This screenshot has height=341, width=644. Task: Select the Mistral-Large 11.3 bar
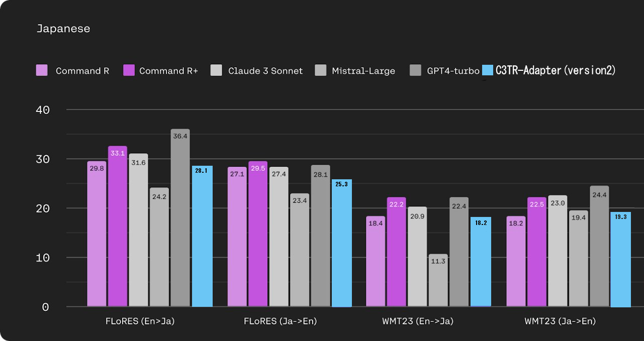coord(438,281)
